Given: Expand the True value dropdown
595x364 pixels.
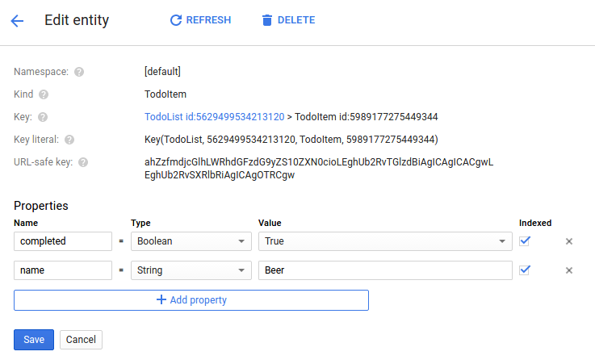Looking at the screenshot, I should (385, 241).
